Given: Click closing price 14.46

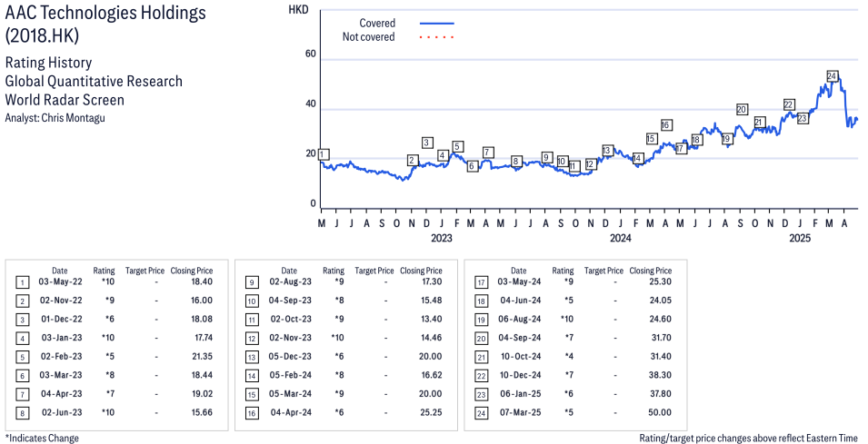Looking at the screenshot, I should pyautogui.click(x=431, y=338).
